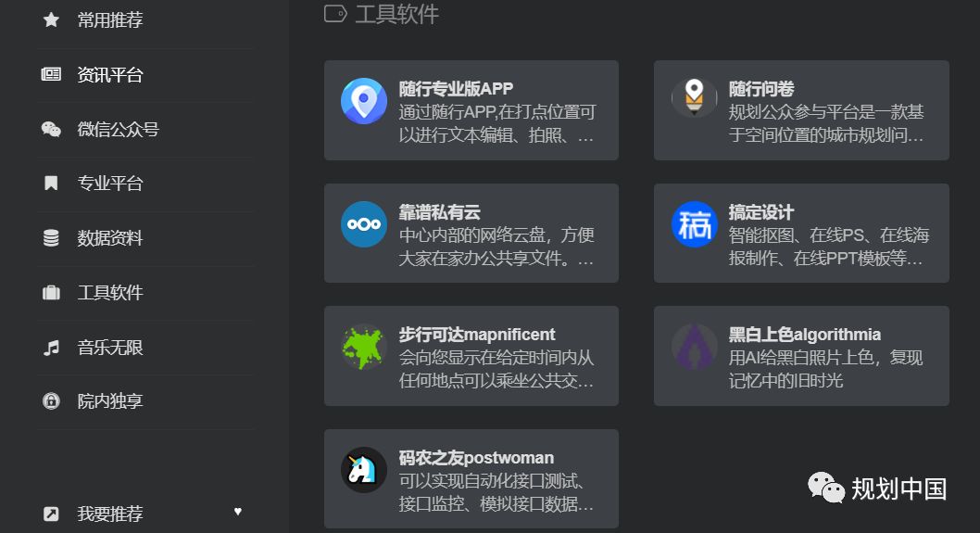Open the 随行专业版APP title link
The width and height of the screenshot is (980, 533).
tap(456, 89)
